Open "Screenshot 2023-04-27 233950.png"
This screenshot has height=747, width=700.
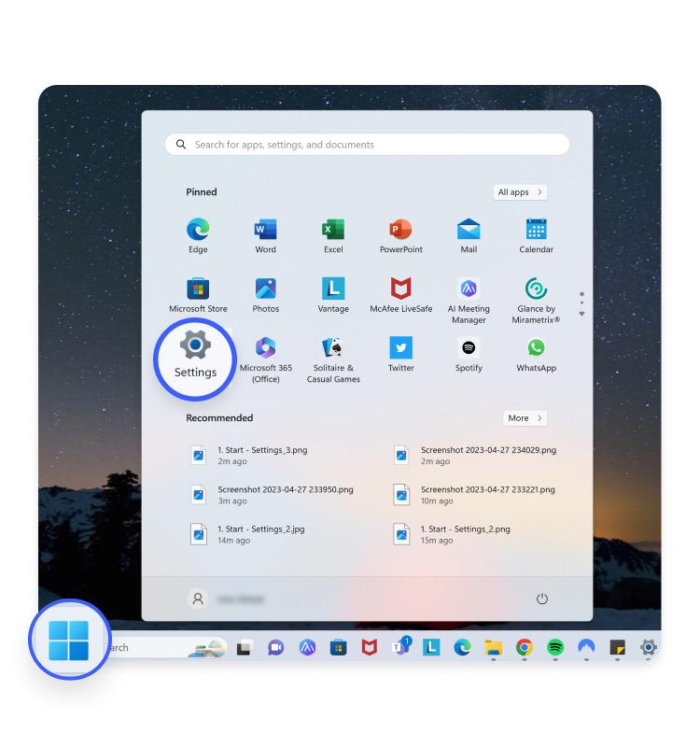273,495
